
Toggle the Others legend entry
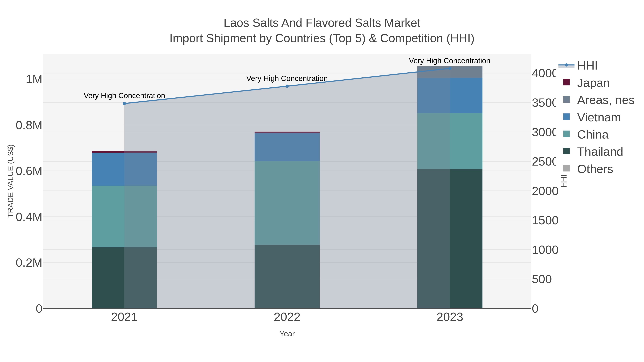[x=588, y=169]
